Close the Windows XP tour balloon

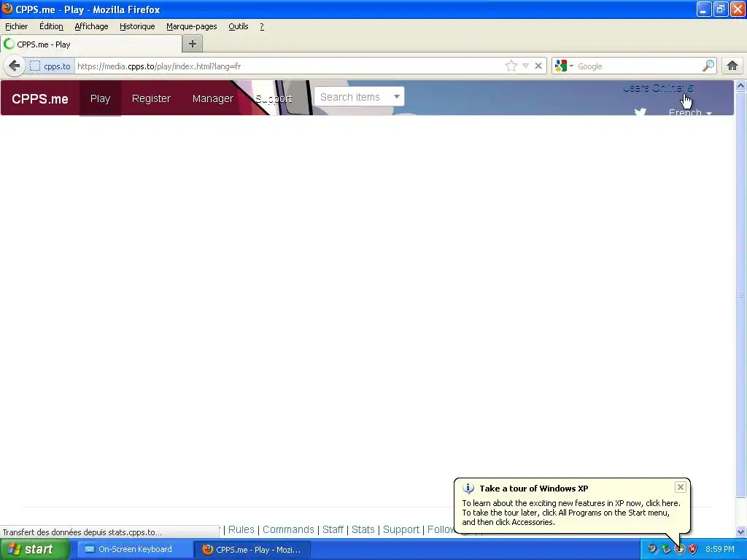coord(681,486)
